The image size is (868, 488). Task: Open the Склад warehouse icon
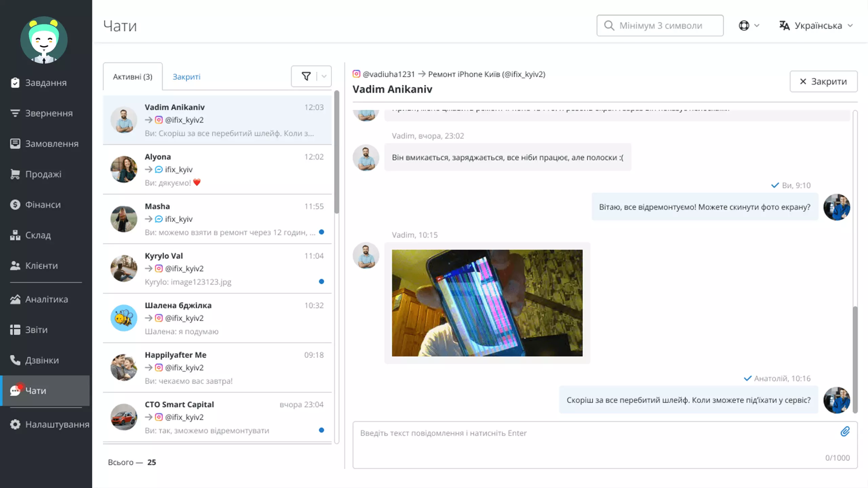(15, 235)
